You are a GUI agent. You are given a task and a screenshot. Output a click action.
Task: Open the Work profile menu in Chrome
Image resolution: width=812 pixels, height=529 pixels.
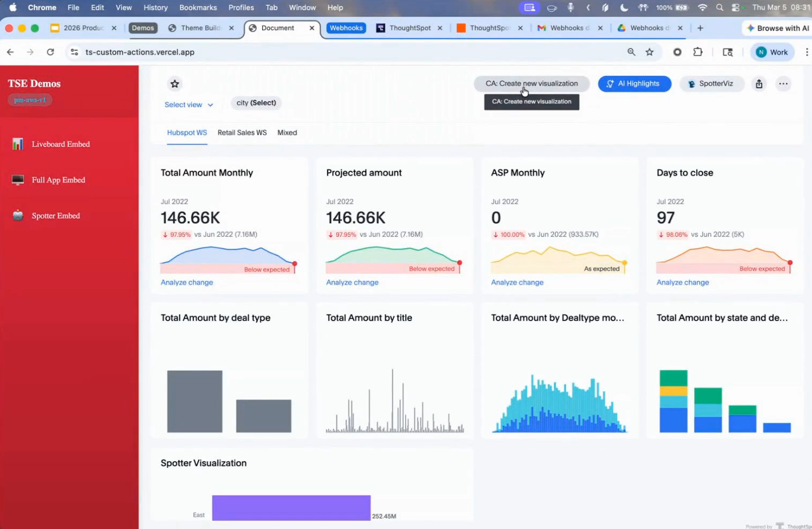772,52
